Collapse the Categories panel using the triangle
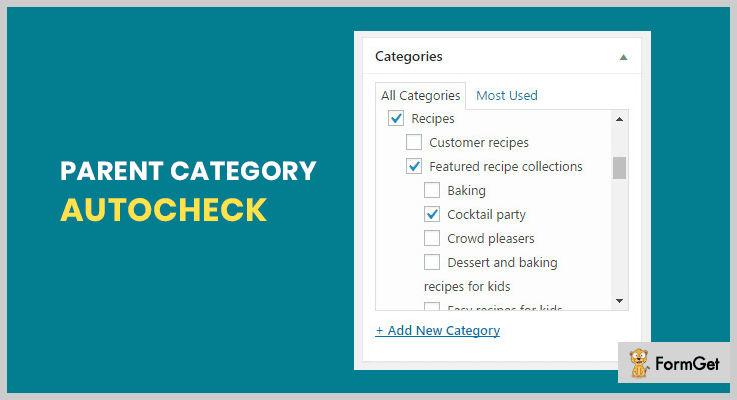Screen dimensions: 737x400 tap(623, 57)
